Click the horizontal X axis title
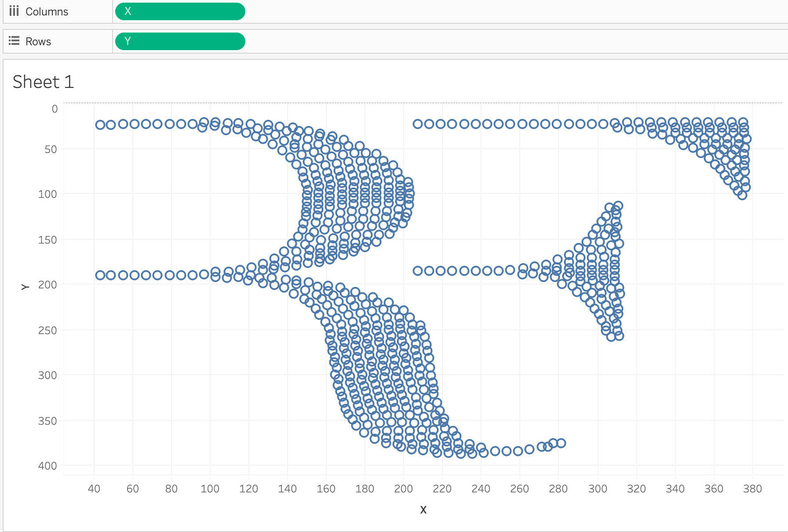This screenshot has width=788, height=532. (x=423, y=510)
